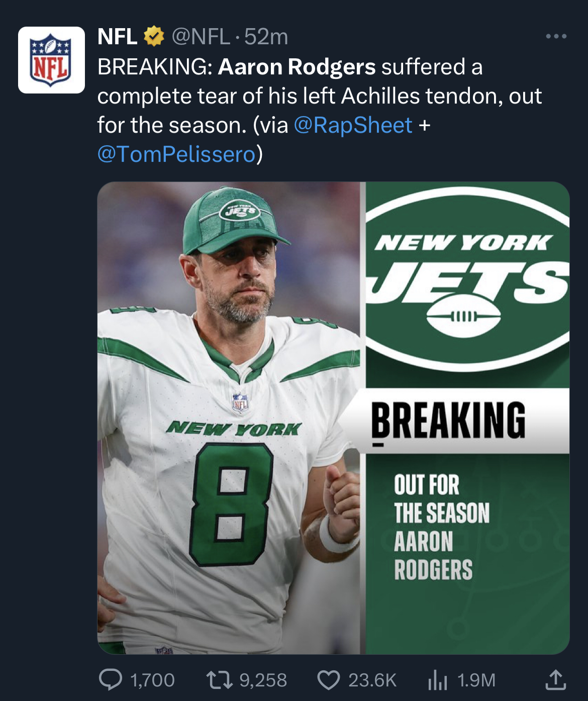Tap the retweet arrows icon

click(219, 680)
